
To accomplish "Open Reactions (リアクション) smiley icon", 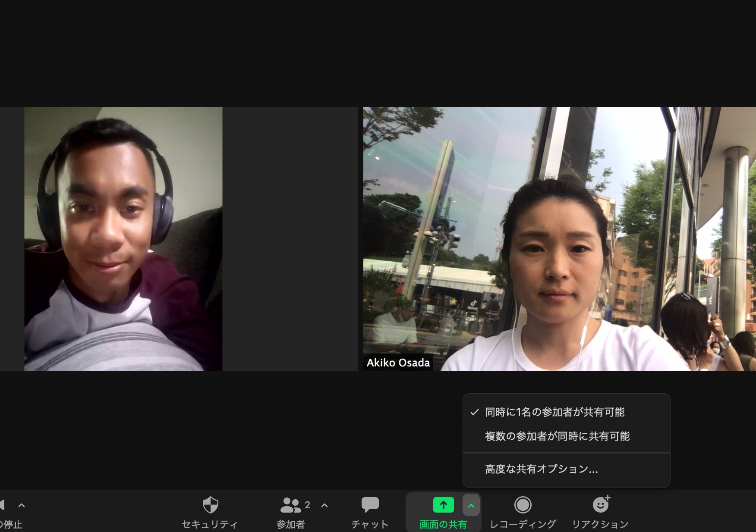I will pyautogui.click(x=601, y=504).
